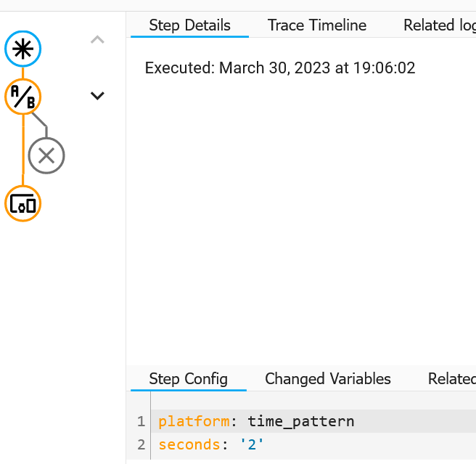Click the grey X branch node
This screenshot has height=464, width=476.
point(46,155)
